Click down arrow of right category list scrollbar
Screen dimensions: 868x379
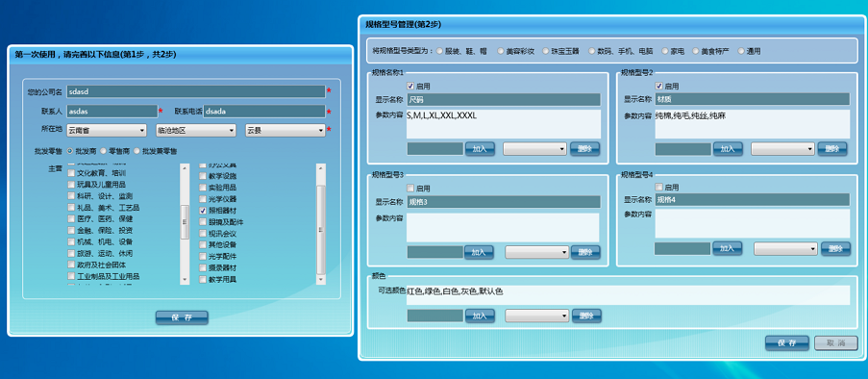pyautogui.click(x=320, y=280)
